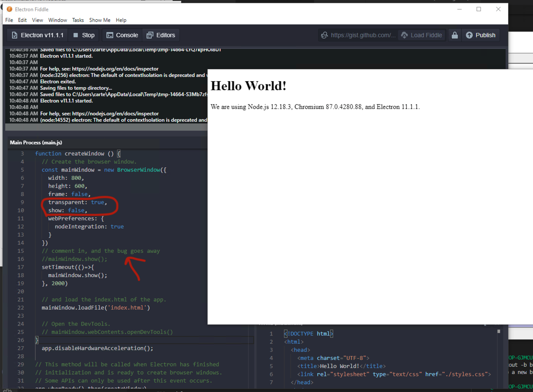Click the Publish upload arrow icon
This screenshot has height=392, width=533.
(x=469, y=35)
